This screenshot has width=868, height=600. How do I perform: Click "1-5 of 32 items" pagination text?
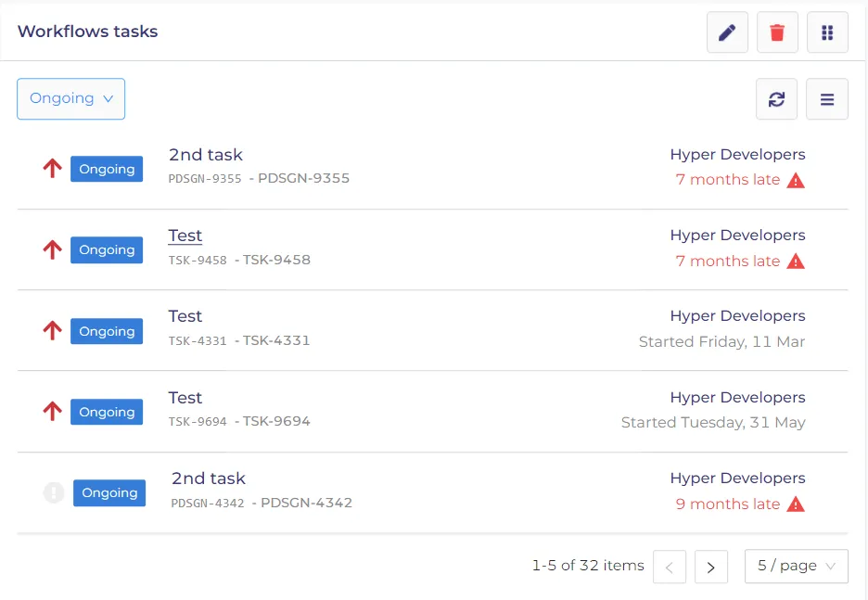click(x=588, y=566)
